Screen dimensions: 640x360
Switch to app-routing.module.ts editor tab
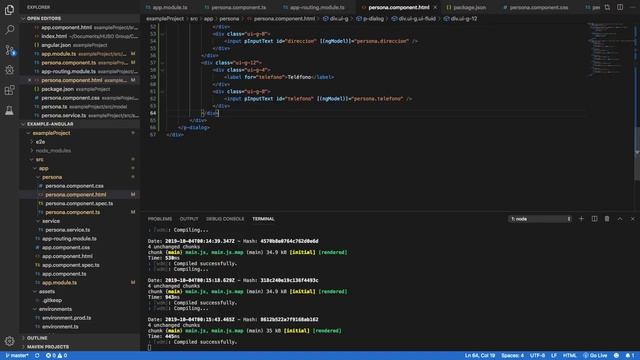tap(317, 7)
